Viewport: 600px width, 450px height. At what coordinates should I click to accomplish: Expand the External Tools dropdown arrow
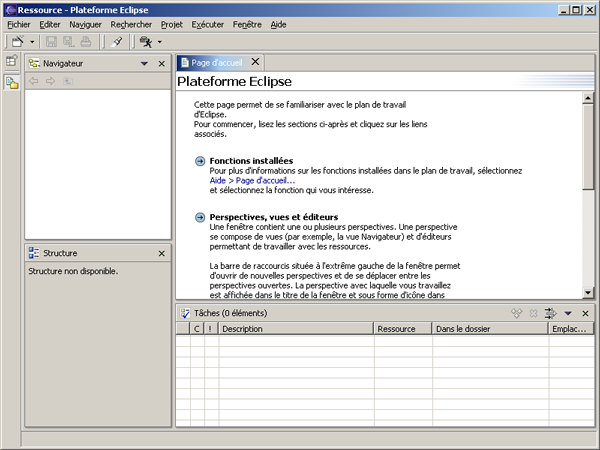(x=160, y=42)
